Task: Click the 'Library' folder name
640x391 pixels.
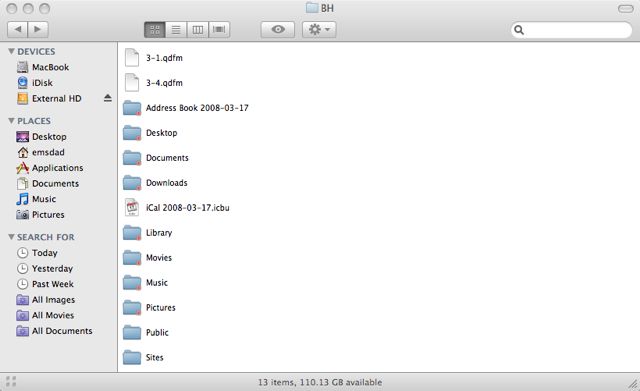Action: coord(159,233)
